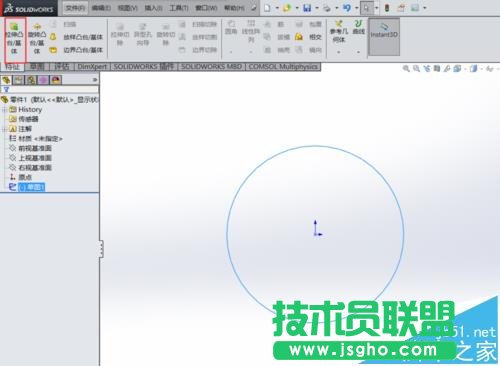Click the File Properties icon in top toolbar

coord(401,8)
